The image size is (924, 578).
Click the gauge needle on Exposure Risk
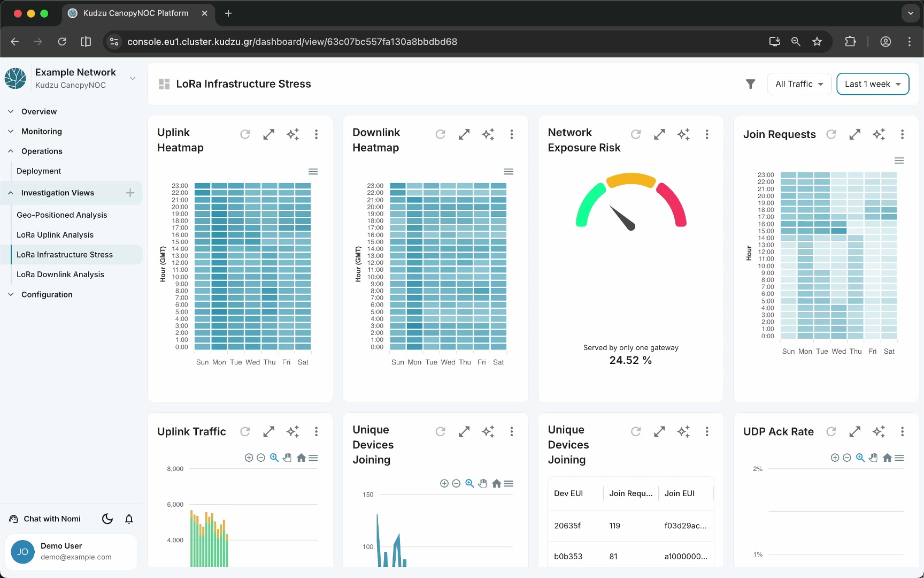pyautogui.click(x=623, y=218)
